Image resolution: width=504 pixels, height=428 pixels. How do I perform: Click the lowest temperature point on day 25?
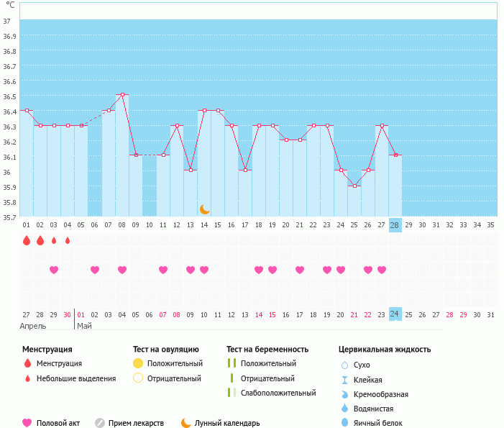click(354, 186)
